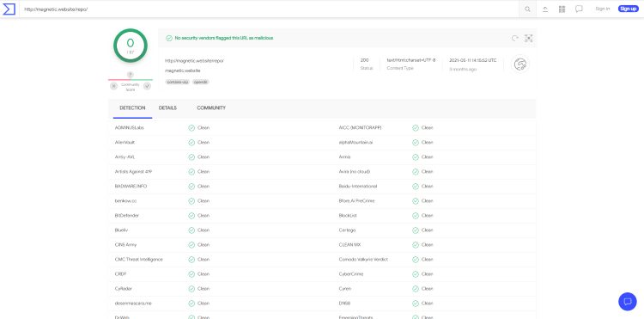Click the Clean check icon for CyberCrime
This screenshot has width=644, height=319.
416,273
